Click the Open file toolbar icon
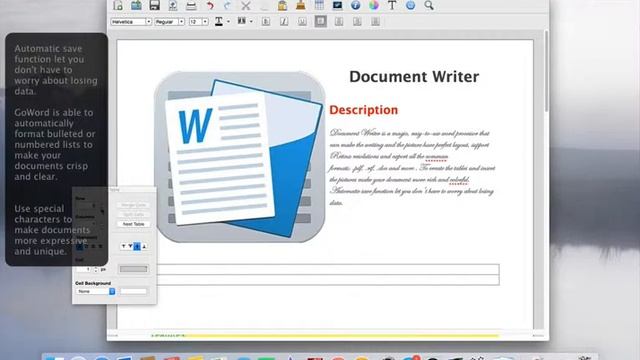The height and width of the screenshot is (360, 640). (x=136, y=5)
